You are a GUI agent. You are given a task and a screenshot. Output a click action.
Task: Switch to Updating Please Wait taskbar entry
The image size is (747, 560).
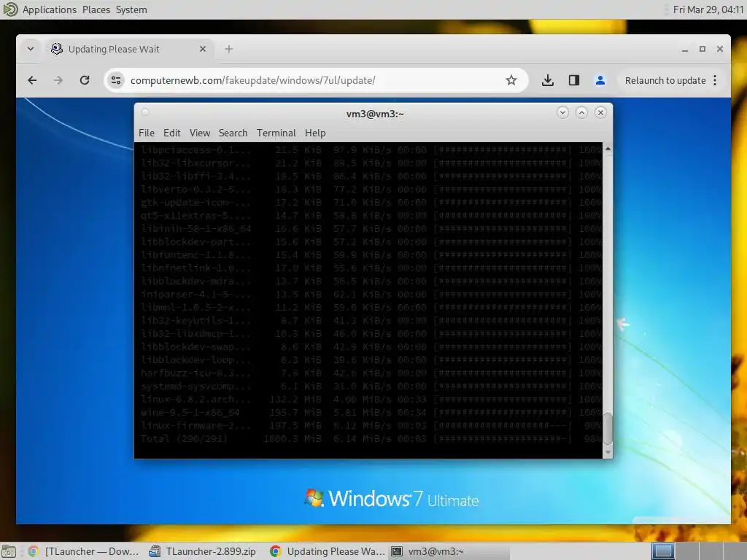click(327, 551)
